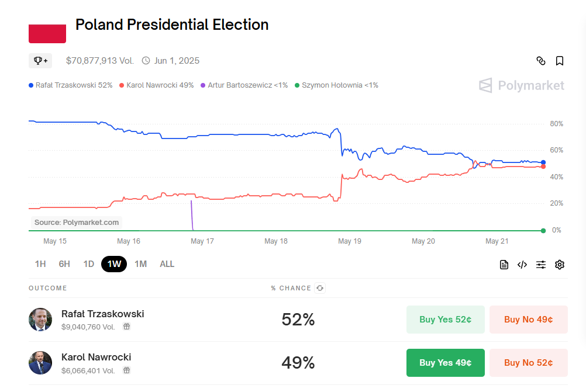Image resolution: width=586 pixels, height=392 pixels.
Task: Open the document icon below the chart
Action: coord(504,265)
